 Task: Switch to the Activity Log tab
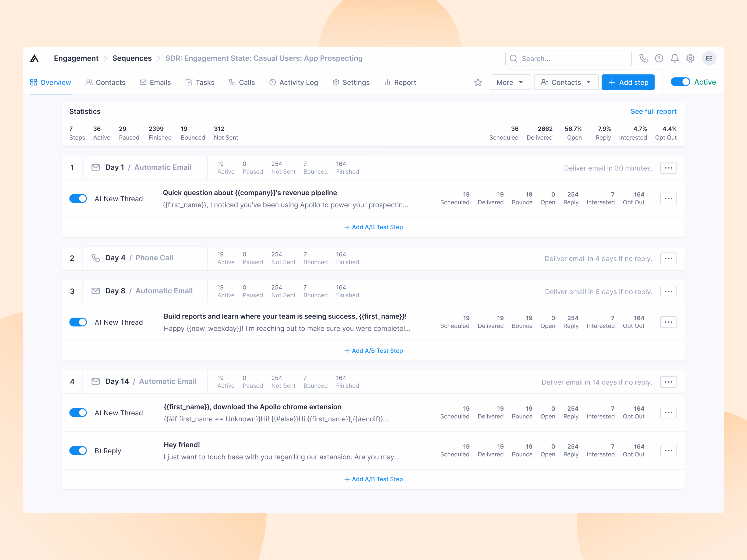tap(293, 82)
